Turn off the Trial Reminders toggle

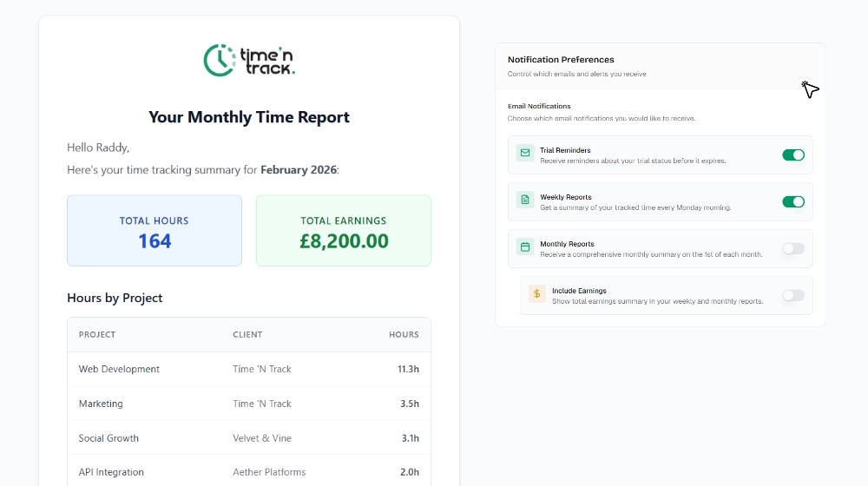pos(793,155)
